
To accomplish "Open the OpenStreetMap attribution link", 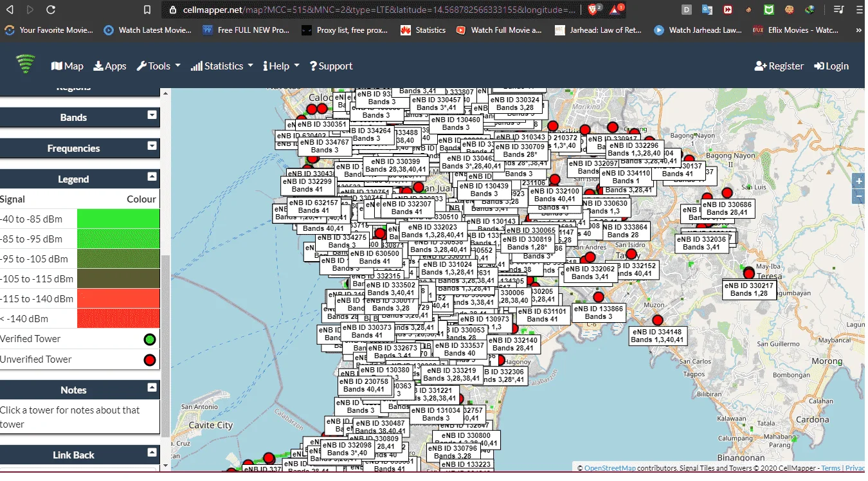I will pos(610,468).
